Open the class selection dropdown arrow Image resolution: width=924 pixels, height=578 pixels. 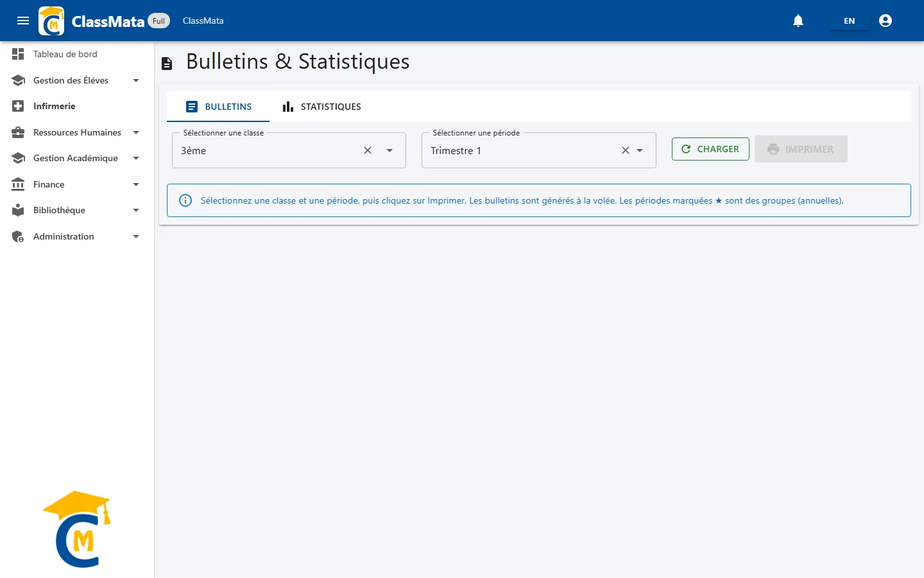click(389, 150)
